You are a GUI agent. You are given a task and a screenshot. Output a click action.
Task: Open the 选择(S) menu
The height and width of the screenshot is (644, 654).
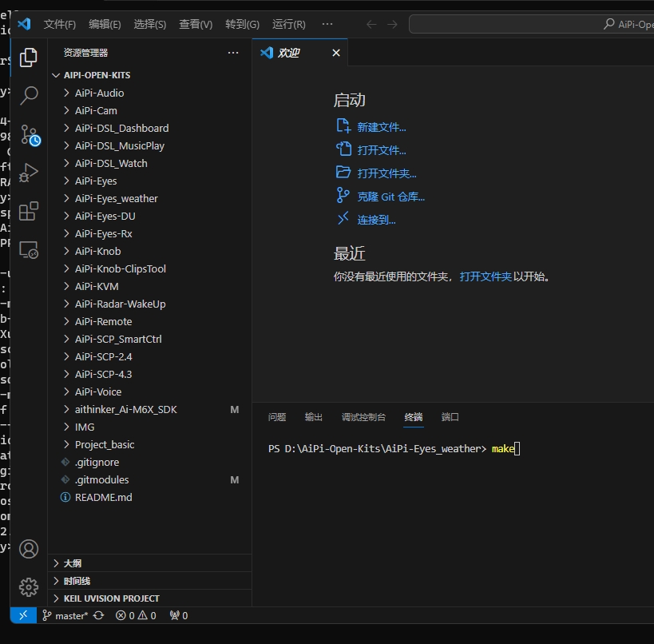coord(150,24)
